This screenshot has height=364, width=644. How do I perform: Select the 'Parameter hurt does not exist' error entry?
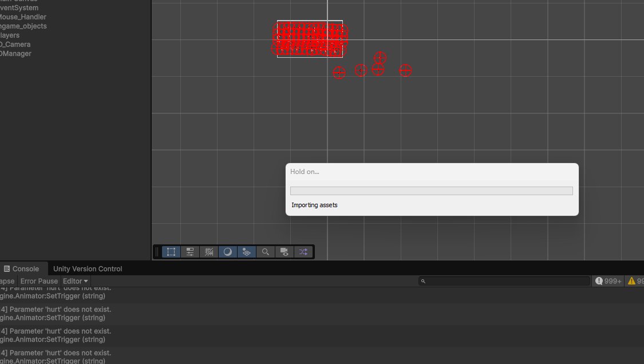pyautogui.click(x=114, y=313)
